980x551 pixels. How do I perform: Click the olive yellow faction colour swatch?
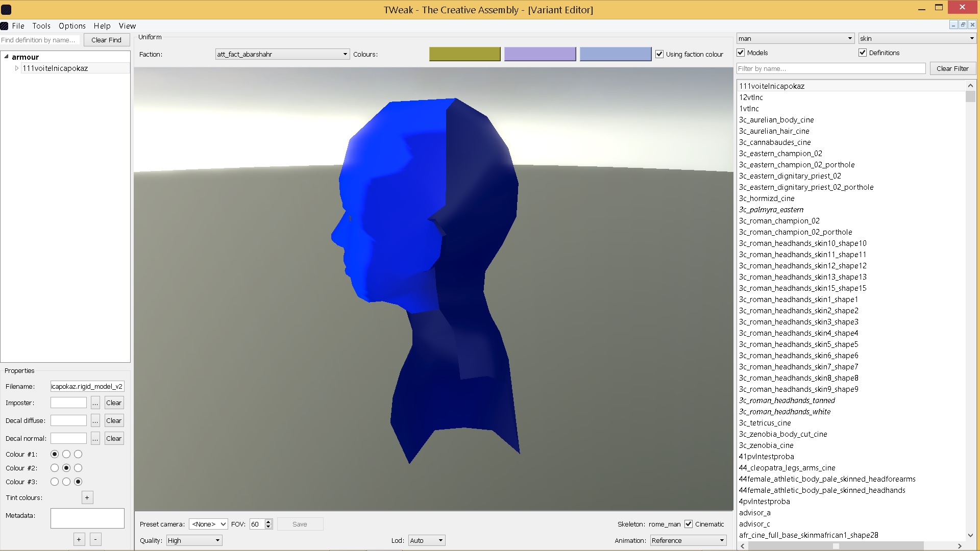point(464,54)
